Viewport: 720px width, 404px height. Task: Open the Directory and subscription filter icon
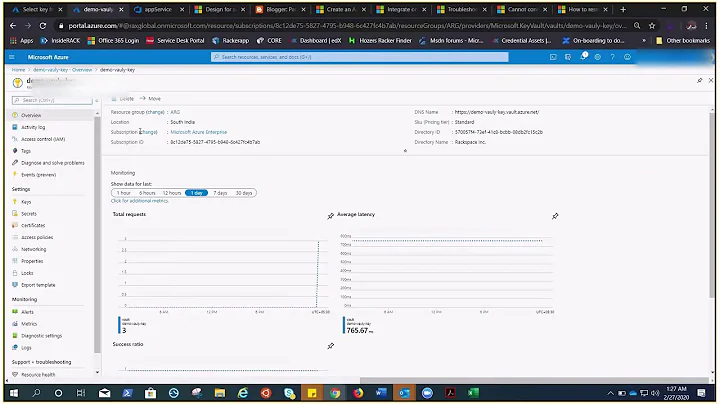(x=568, y=57)
